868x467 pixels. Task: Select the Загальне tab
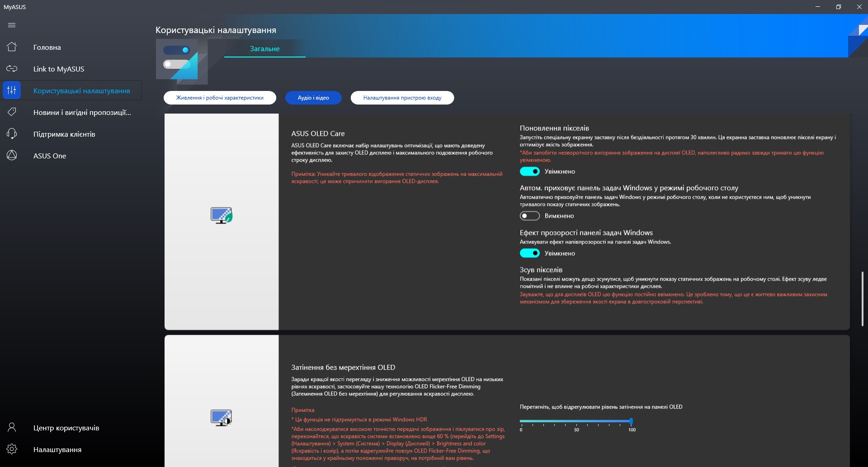pos(265,49)
